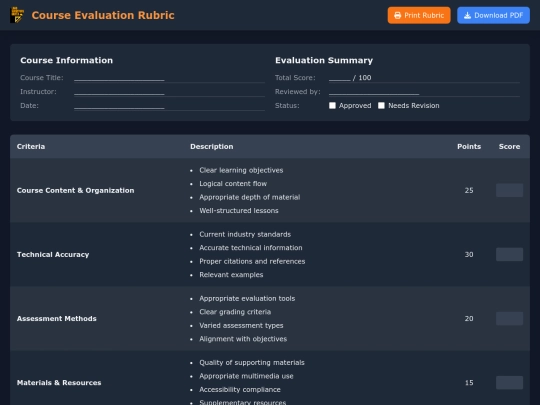Image resolution: width=540 pixels, height=405 pixels.
Task: Click score box for Course Content & Organization
Action: point(509,190)
